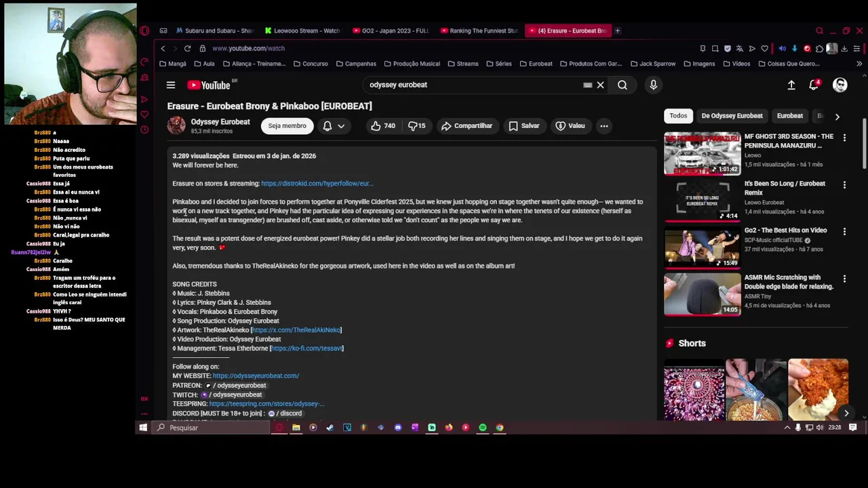Dislike the video showing 15

[x=416, y=126]
